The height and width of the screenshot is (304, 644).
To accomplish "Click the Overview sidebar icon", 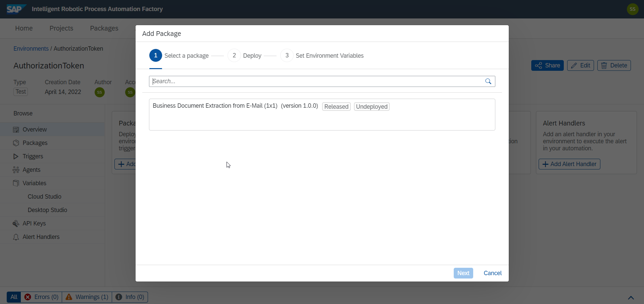I will [x=16, y=130].
